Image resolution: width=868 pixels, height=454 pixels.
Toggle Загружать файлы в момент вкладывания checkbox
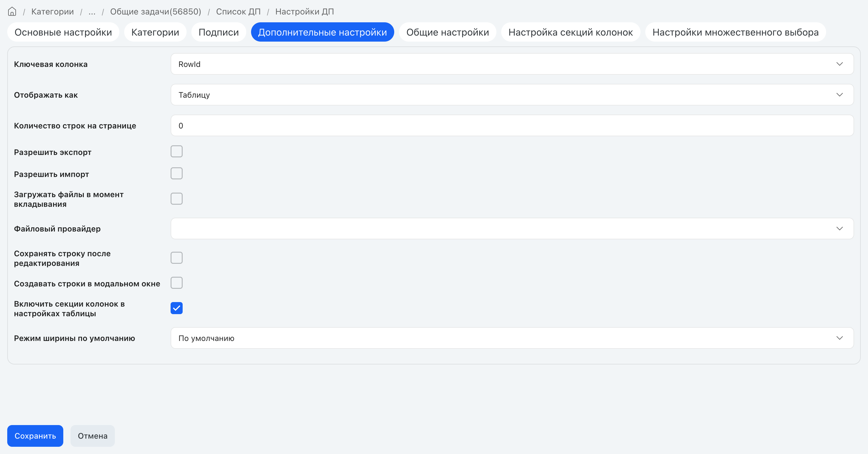coord(177,199)
